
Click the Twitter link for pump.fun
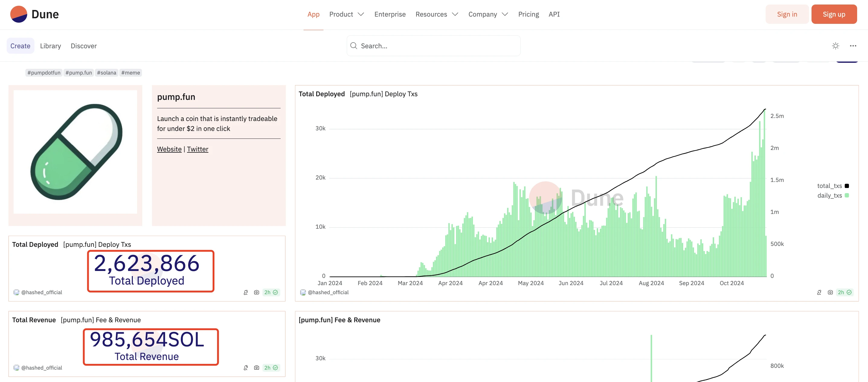(x=197, y=149)
